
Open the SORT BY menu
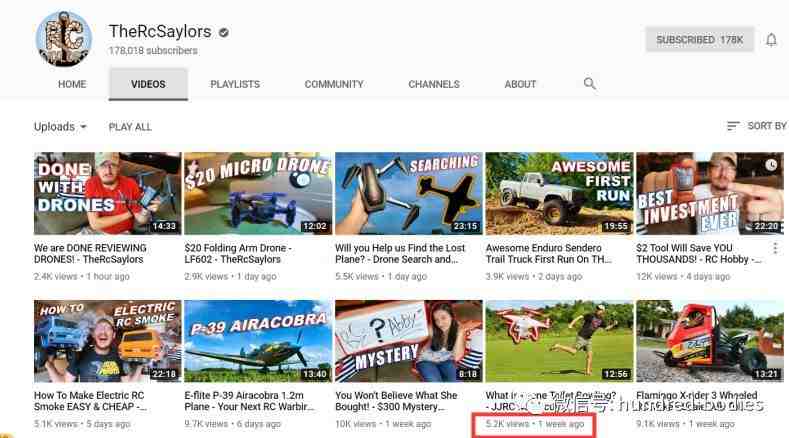pos(766,126)
